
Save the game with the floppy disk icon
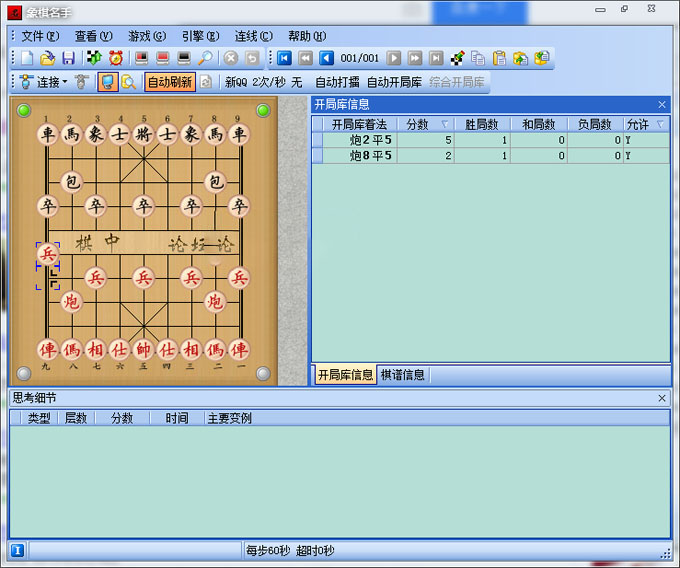[x=68, y=58]
